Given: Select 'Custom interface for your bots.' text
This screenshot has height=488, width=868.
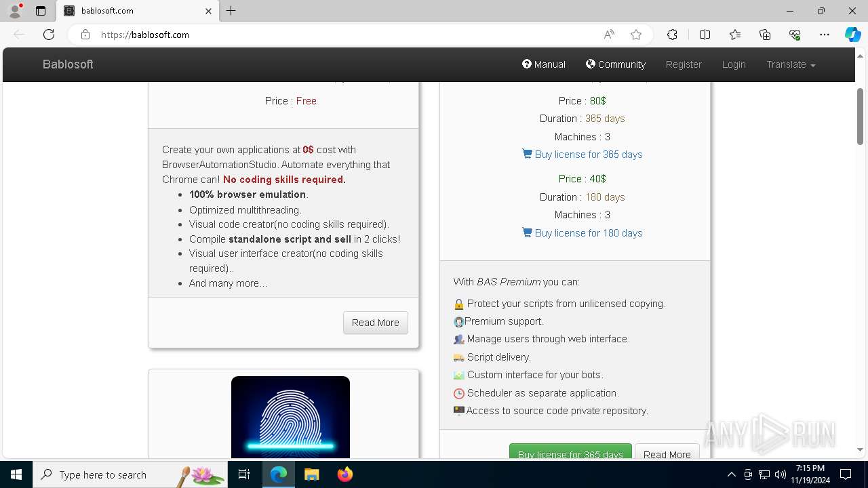Looking at the screenshot, I should coord(535,375).
